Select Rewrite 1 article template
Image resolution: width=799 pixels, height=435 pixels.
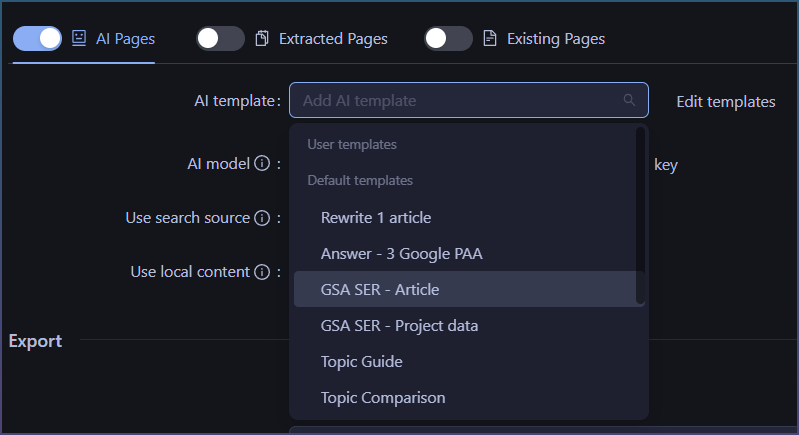point(375,217)
